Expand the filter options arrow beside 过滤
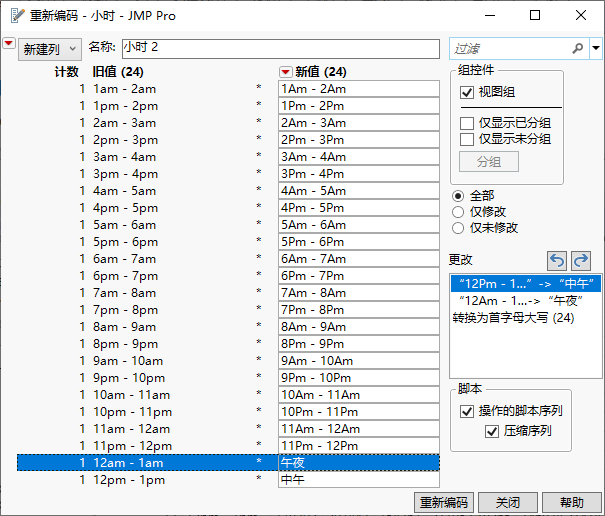 click(596, 48)
